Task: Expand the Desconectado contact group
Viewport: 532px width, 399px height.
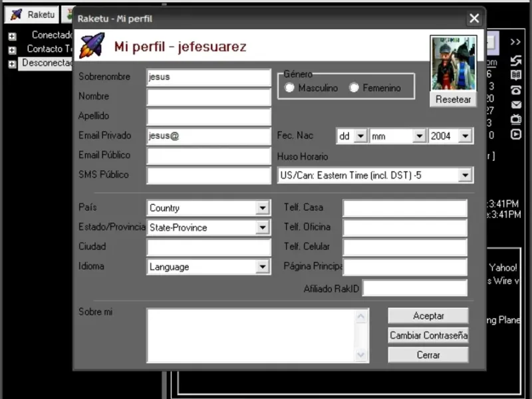Action: tap(12, 64)
